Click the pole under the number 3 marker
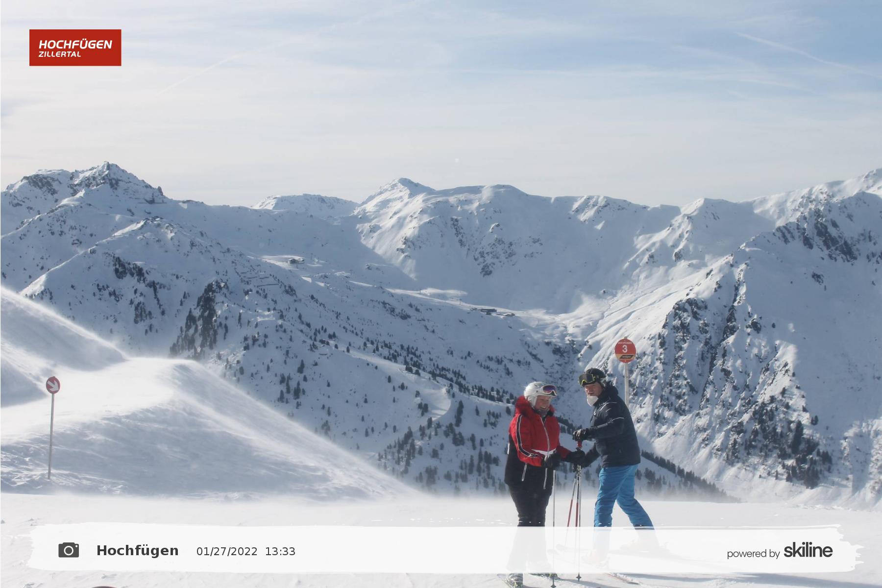This screenshot has height=588, width=882. (626, 382)
